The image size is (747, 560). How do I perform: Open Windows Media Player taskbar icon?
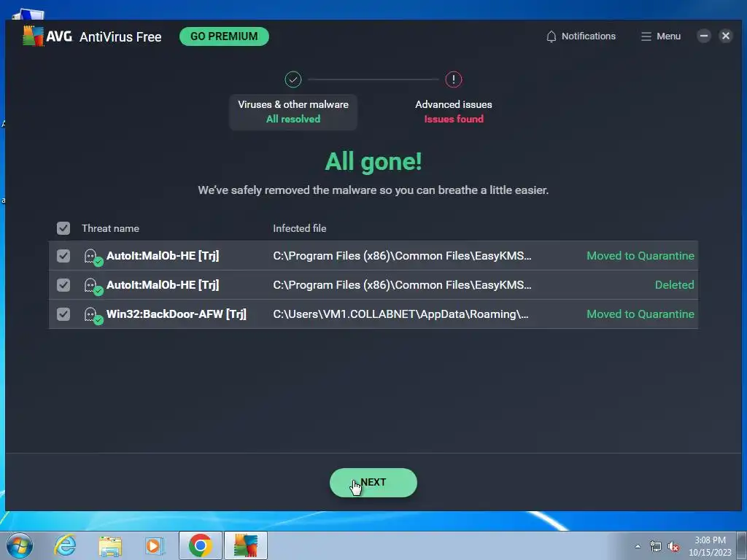pos(155,545)
